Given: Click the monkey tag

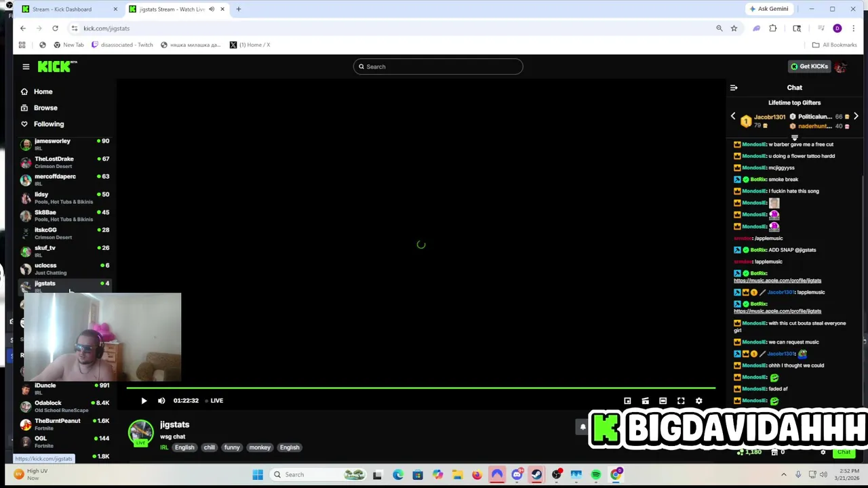Looking at the screenshot, I should 260,447.
